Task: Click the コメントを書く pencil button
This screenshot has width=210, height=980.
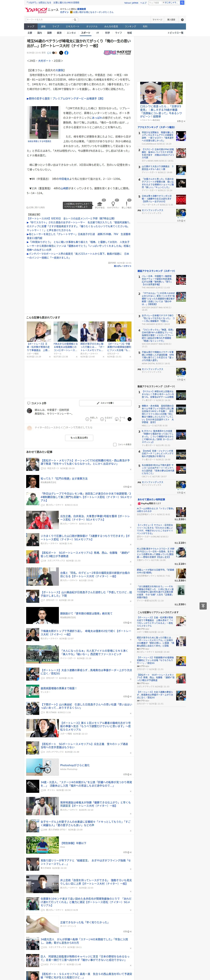Action: tap(105, 403)
